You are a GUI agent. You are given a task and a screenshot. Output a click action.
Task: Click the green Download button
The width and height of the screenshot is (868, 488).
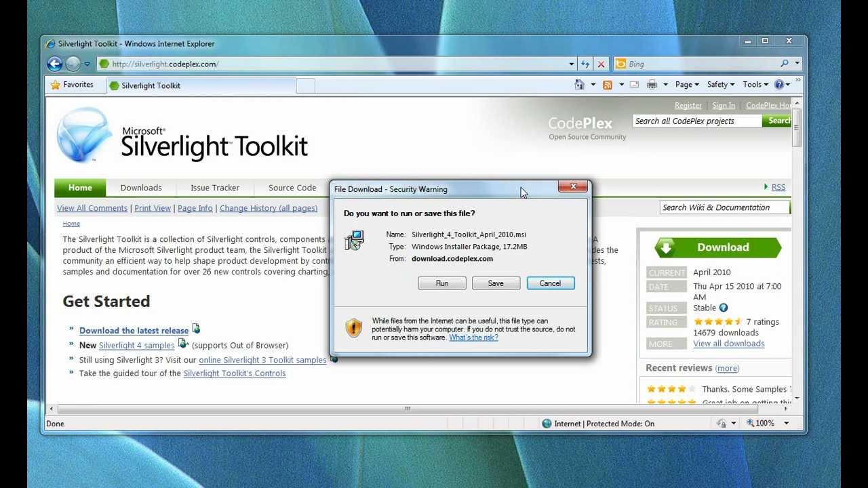pos(718,247)
